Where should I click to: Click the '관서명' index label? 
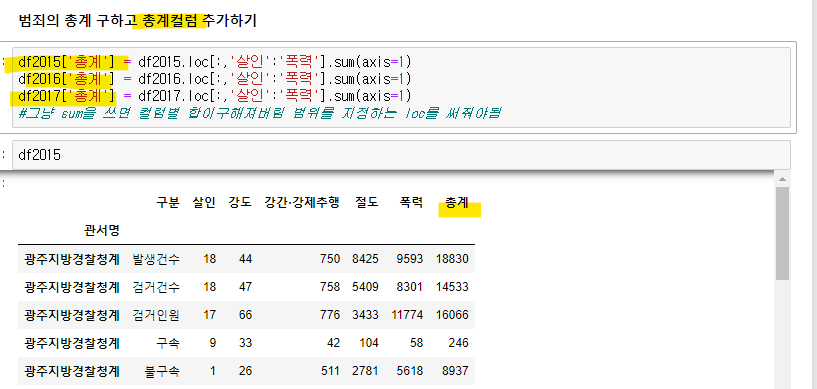(102, 231)
